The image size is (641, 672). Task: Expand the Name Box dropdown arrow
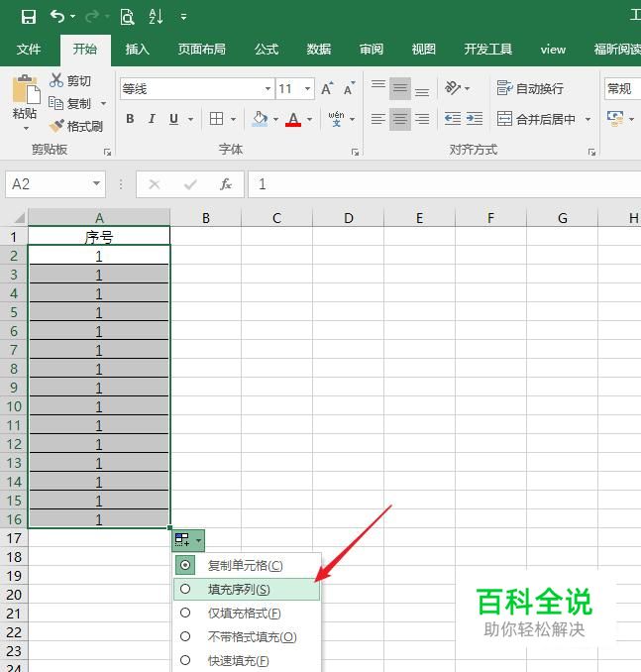[x=96, y=183]
